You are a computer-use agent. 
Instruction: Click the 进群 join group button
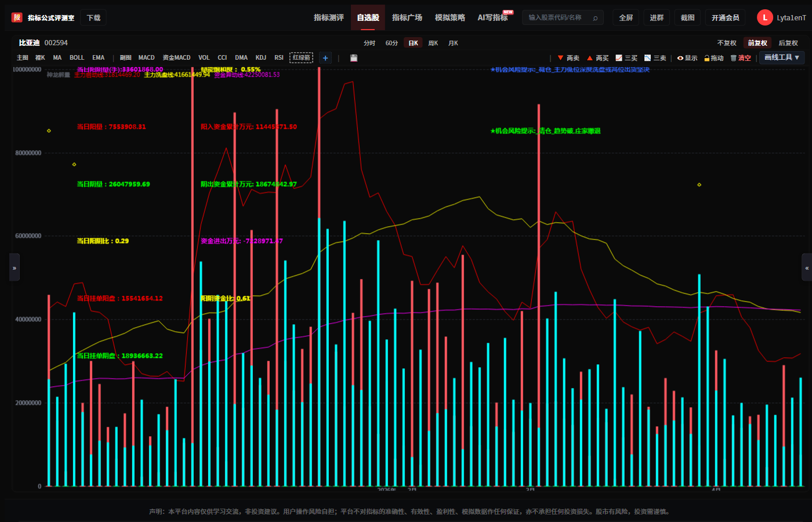(x=657, y=18)
